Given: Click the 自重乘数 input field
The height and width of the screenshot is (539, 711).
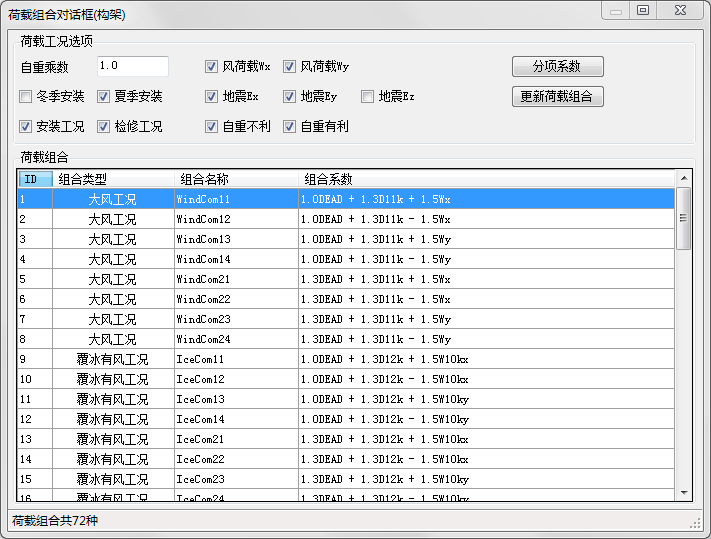Looking at the screenshot, I should 132,66.
